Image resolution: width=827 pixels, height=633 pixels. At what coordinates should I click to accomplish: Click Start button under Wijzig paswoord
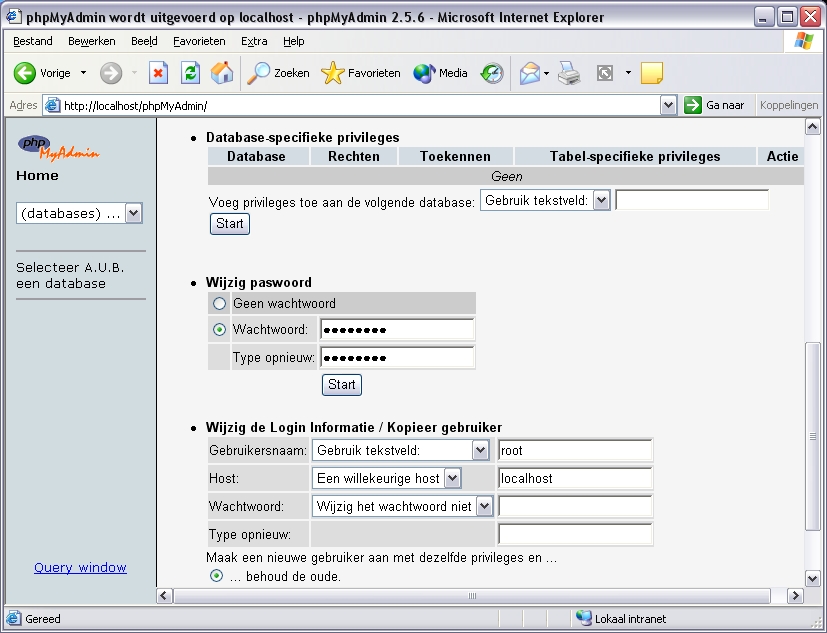[x=342, y=385]
